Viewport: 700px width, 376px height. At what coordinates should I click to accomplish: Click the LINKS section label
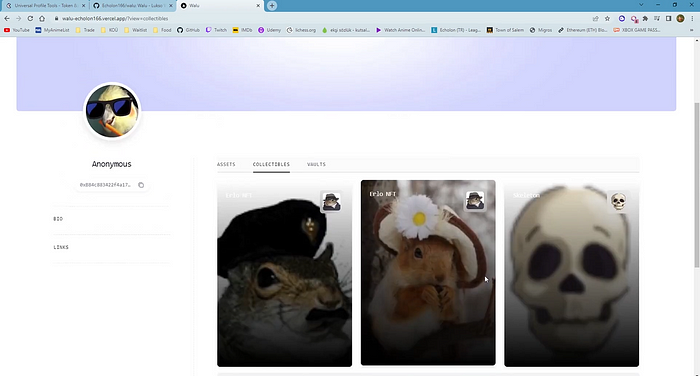tap(61, 247)
